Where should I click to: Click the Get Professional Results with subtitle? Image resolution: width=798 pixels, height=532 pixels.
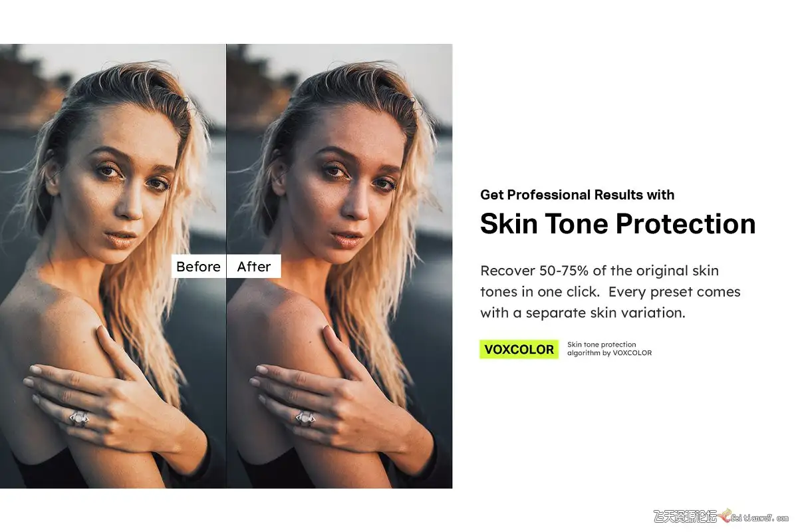577,195
